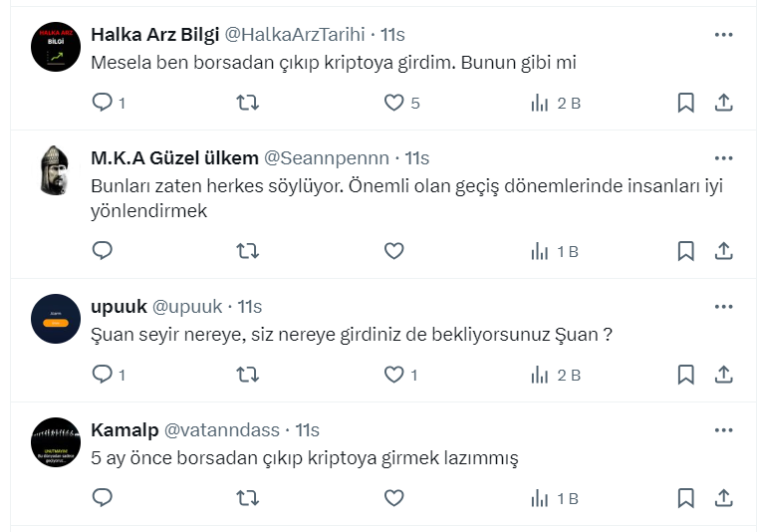Open M.K.A Güzel ülkem profile picture
The image size is (760, 532).
coord(56,169)
